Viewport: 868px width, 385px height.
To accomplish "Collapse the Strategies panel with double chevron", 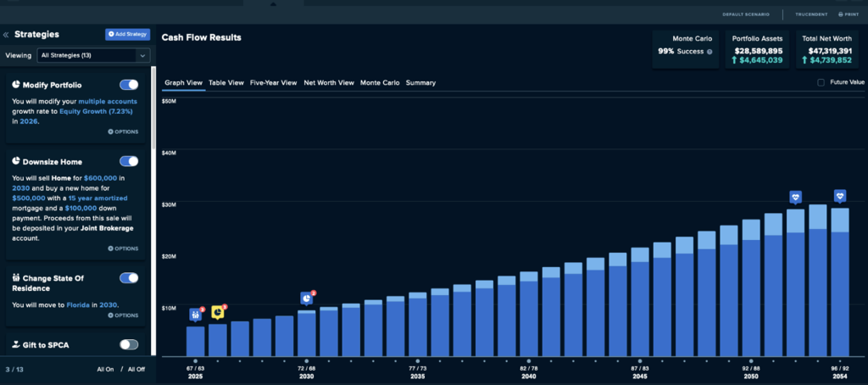I will click(x=6, y=35).
